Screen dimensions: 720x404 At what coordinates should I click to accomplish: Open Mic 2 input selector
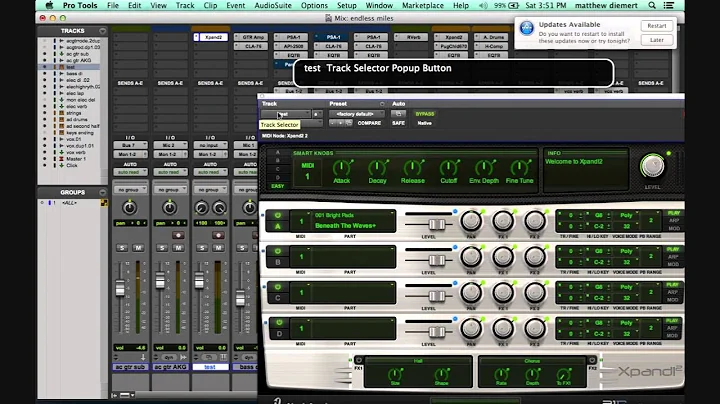[170, 145]
